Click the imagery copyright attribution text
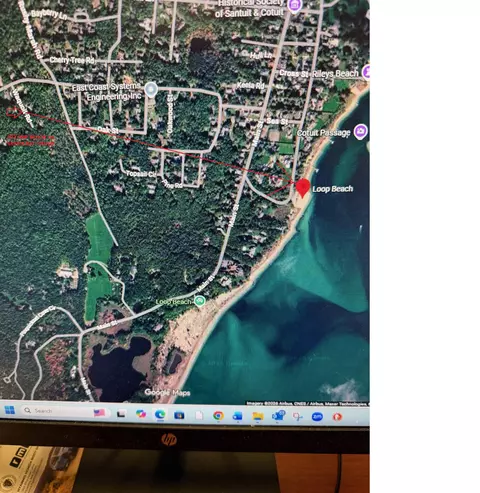480x493 pixels. [308, 404]
